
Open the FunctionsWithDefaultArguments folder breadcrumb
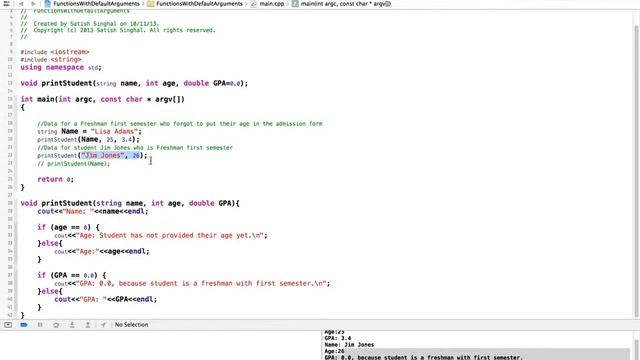199,4
